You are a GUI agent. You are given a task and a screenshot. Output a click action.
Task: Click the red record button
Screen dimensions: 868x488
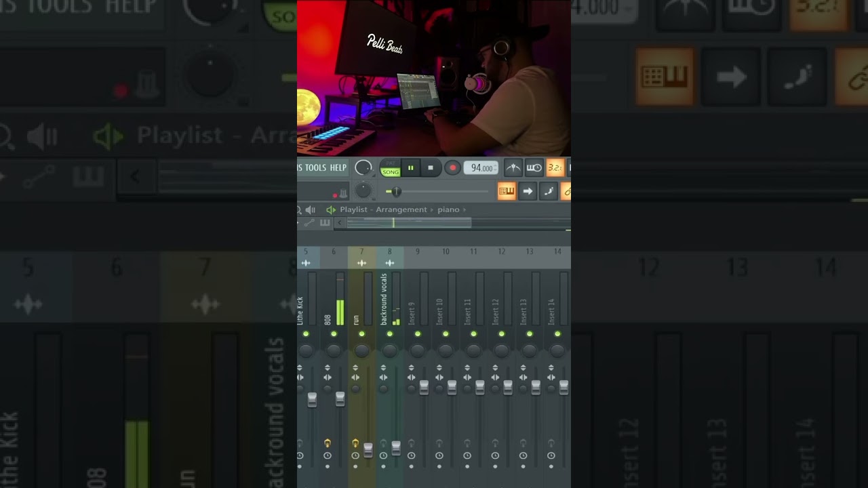(x=452, y=168)
